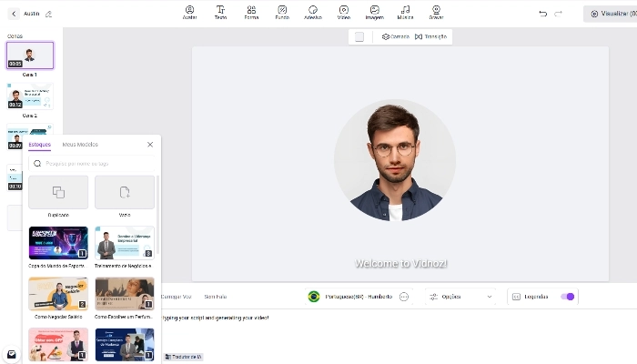Click the templates panel scrollbar
This screenshot has height=364, width=637.
click(157, 215)
